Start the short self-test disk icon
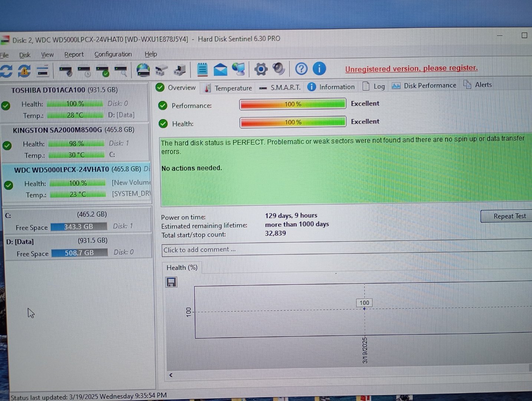The width and height of the screenshot is (532, 401). pyautogui.click(x=66, y=71)
